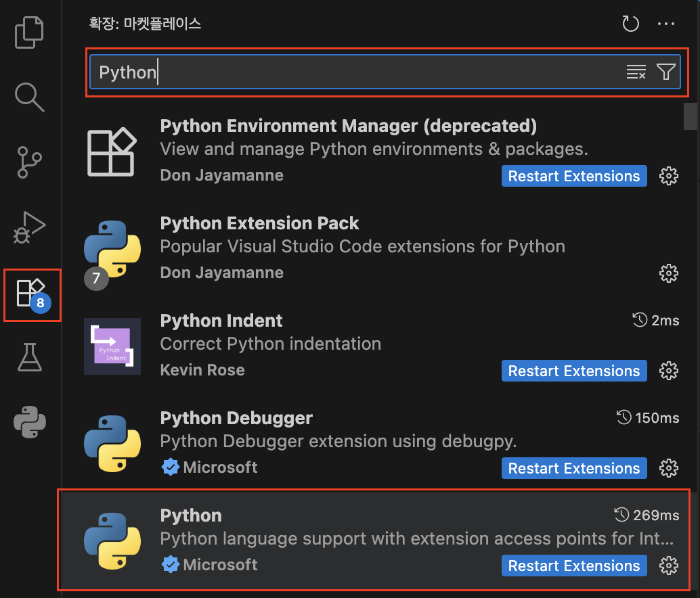Image resolution: width=700 pixels, height=598 pixels.
Task: Click the Python Indent 2ms activation time
Action: (x=656, y=320)
